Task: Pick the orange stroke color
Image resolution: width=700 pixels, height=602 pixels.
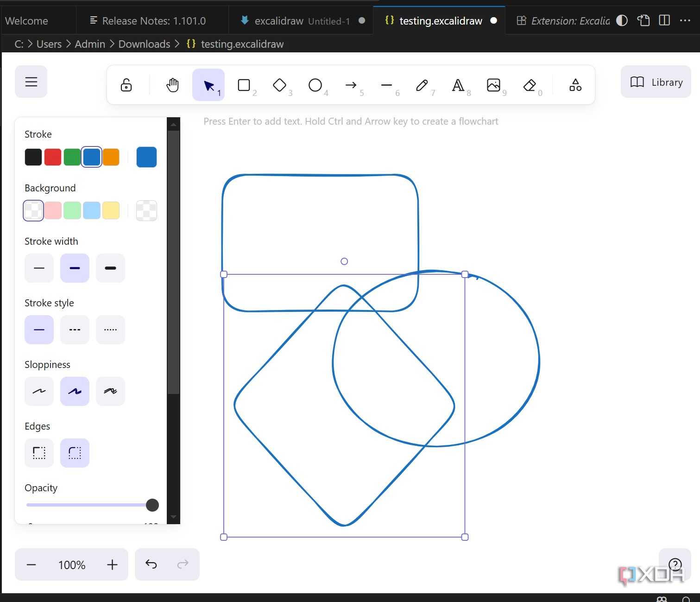Action: (x=111, y=157)
